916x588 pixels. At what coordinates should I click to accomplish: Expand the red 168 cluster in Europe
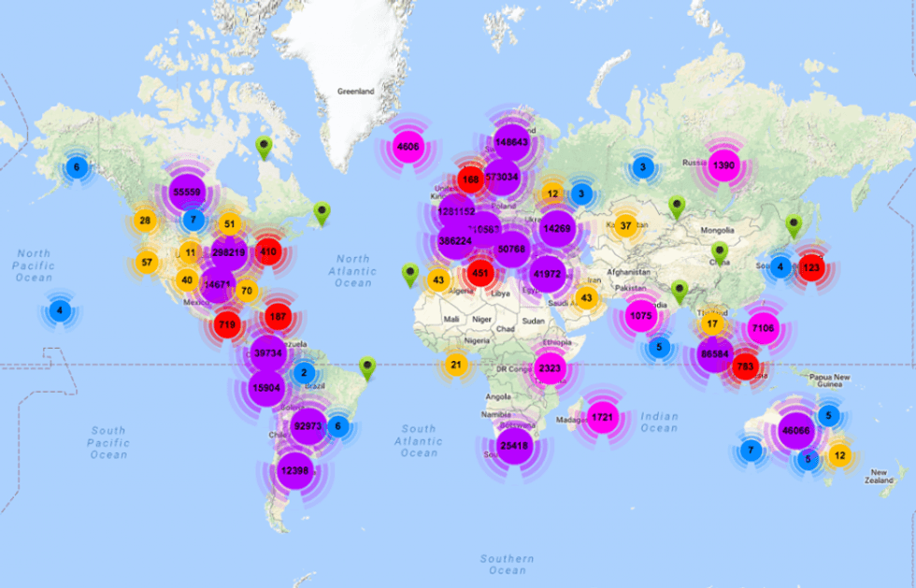(470, 180)
